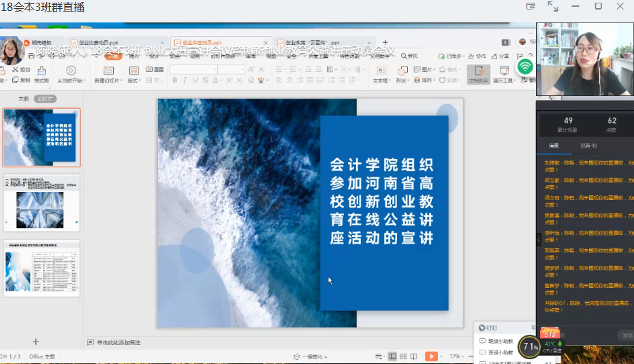Toggle Bold formatting button

tap(174, 80)
